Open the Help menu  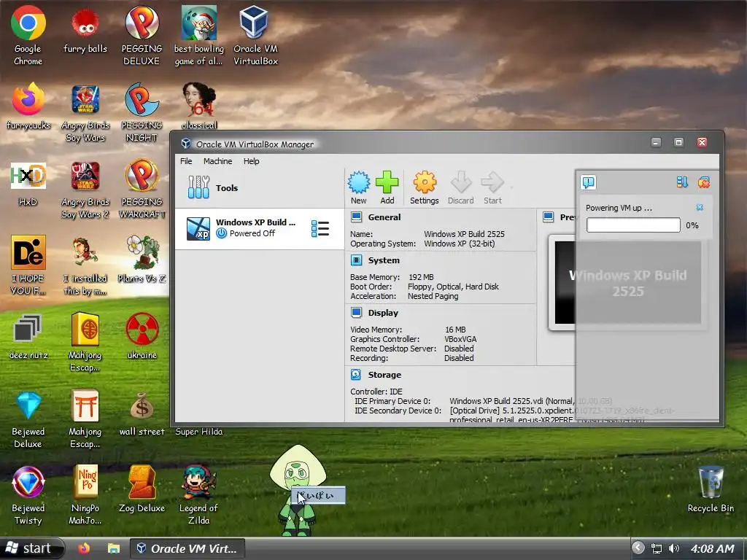click(x=251, y=161)
